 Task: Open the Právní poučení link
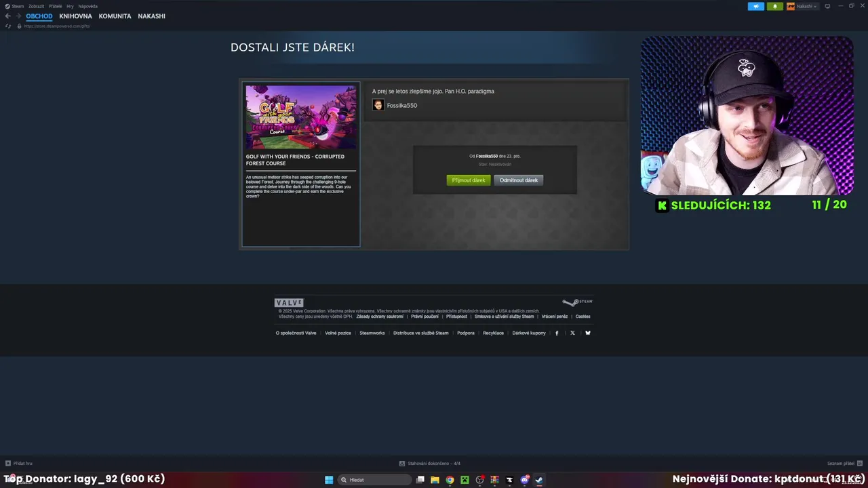point(425,317)
